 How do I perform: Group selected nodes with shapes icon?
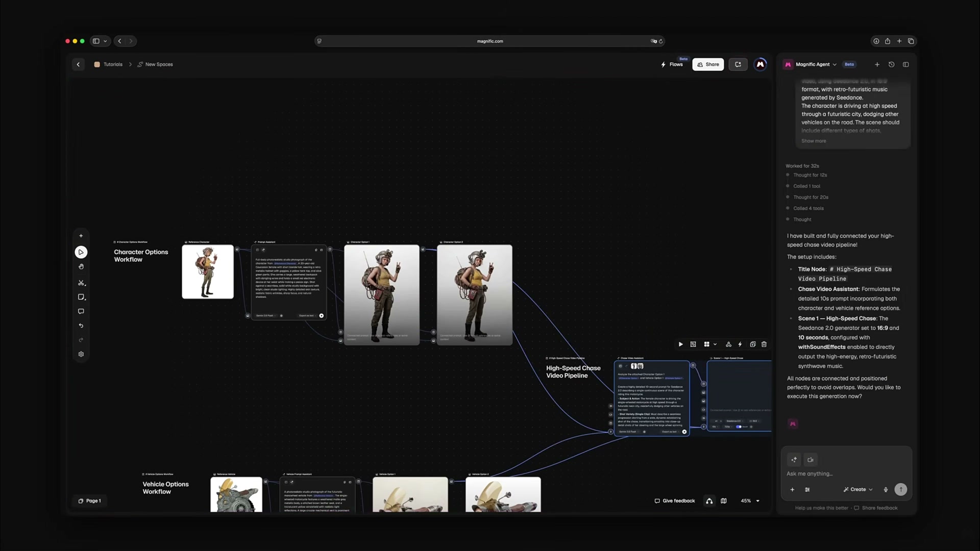pyautogui.click(x=728, y=344)
